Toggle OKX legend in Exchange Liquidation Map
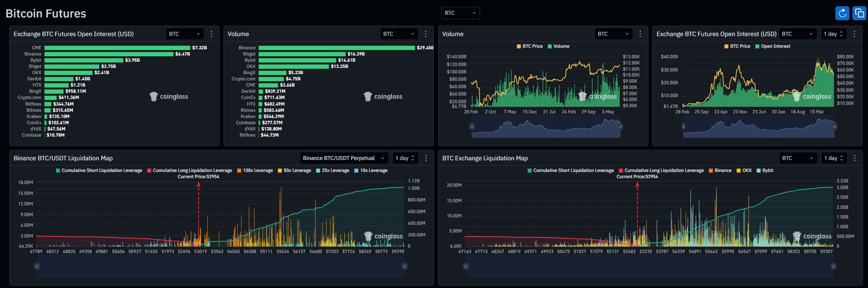 pos(744,170)
